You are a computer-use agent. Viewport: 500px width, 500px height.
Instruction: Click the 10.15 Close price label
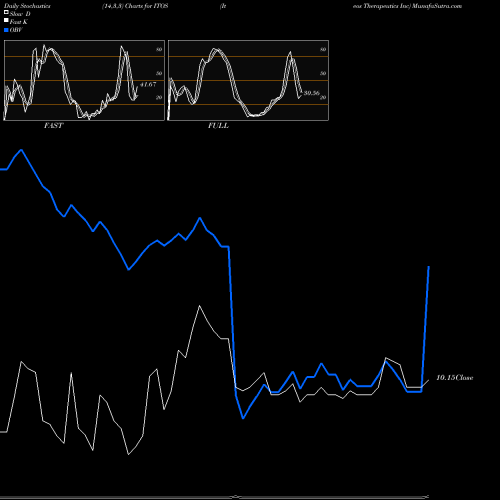click(455, 378)
